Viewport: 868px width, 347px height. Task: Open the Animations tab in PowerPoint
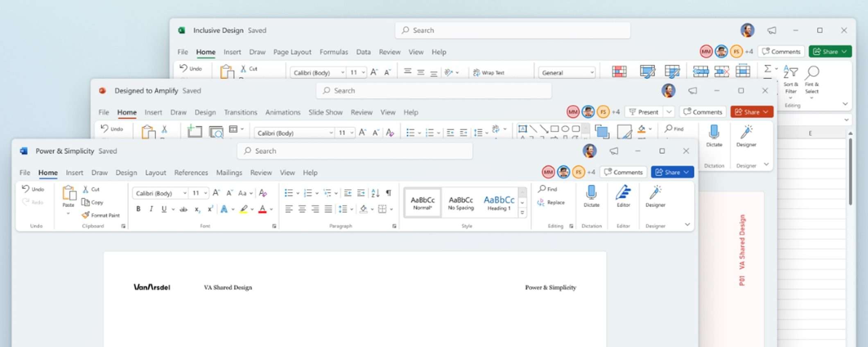[x=283, y=112]
